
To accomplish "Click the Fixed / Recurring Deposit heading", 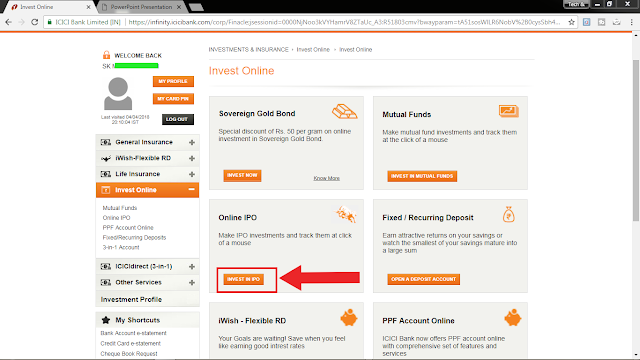I will tap(428, 218).
